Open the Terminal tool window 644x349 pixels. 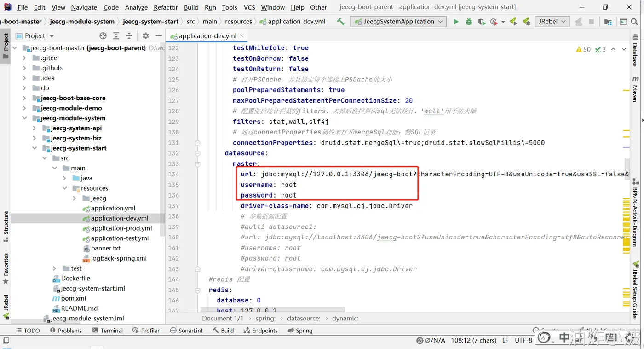pyautogui.click(x=107, y=331)
